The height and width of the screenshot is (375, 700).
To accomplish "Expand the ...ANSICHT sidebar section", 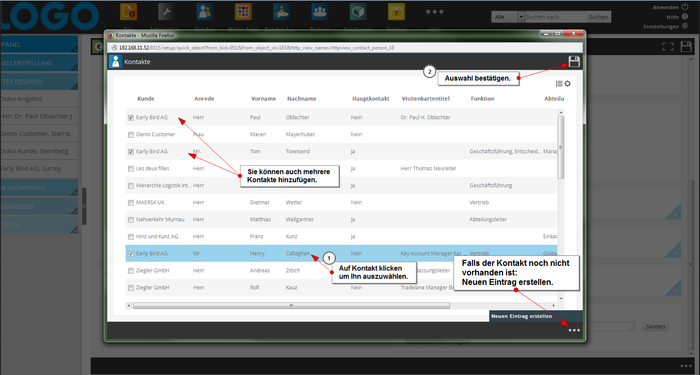I will pos(39,206).
